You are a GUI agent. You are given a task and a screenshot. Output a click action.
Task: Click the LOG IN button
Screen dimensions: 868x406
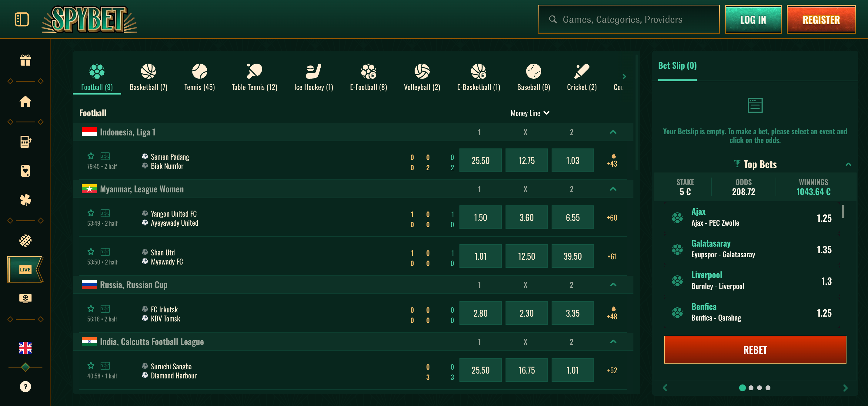click(x=753, y=19)
